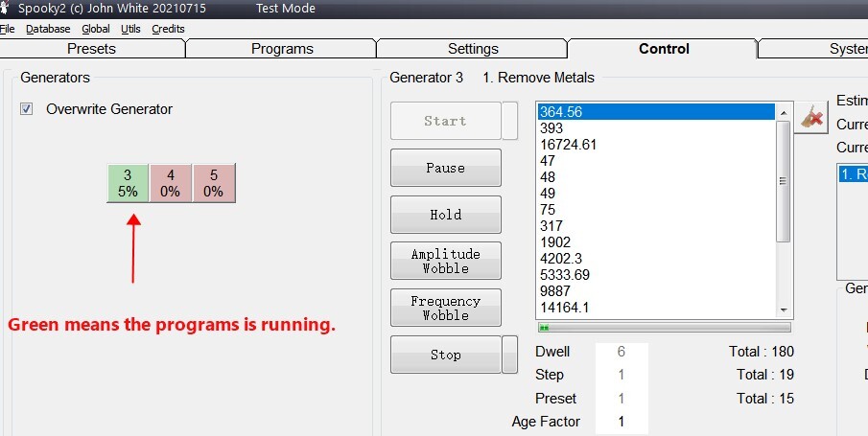Screen dimensions: 868x436
Task: Click the eraser clear-list icon
Action: click(813, 116)
